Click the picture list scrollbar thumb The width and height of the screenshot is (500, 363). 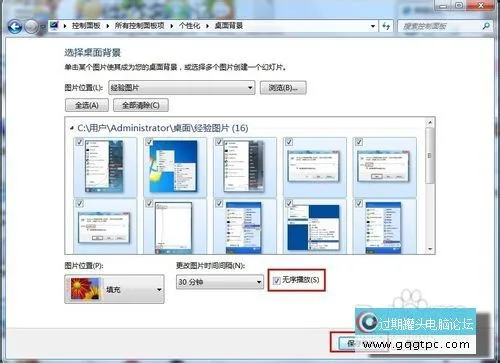[430, 155]
